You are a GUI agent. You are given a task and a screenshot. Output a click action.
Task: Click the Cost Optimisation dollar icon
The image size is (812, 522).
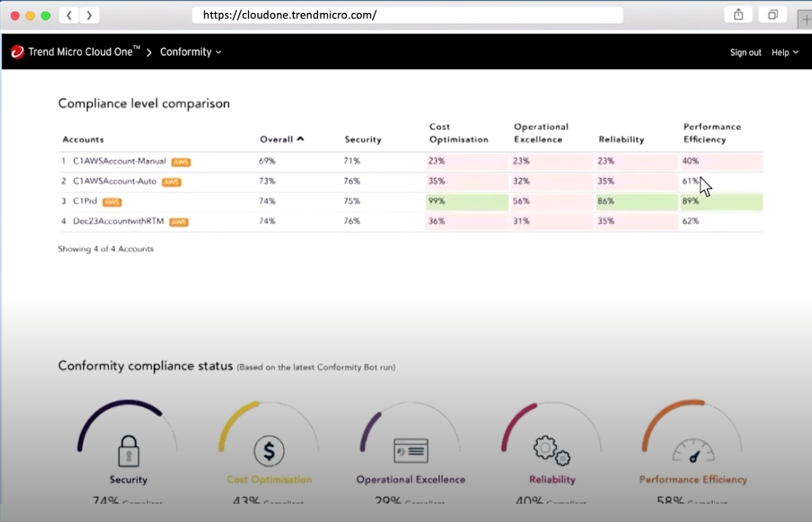click(269, 450)
